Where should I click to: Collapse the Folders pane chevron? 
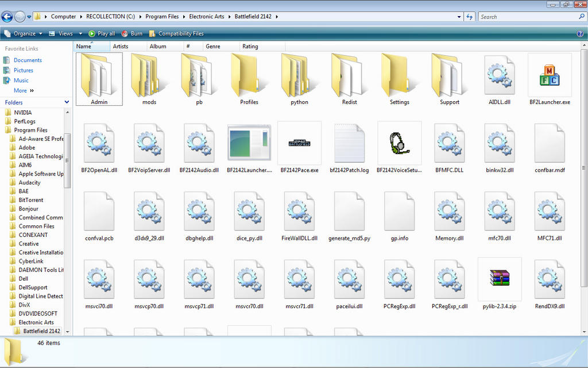(x=67, y=102)
